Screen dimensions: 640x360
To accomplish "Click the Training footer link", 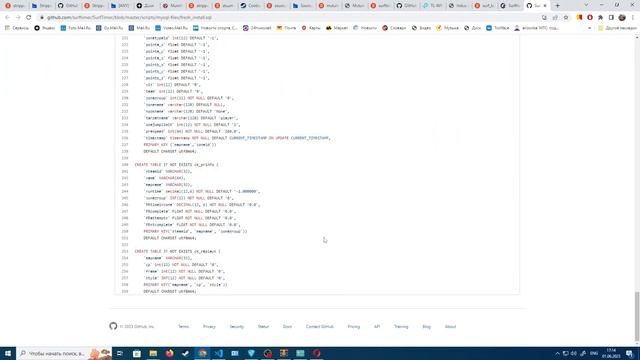I will [x=401, y=327].
